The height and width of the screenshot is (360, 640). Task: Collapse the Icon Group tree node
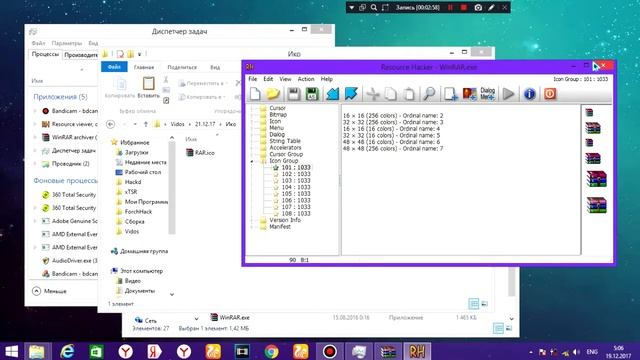(252, 161)
